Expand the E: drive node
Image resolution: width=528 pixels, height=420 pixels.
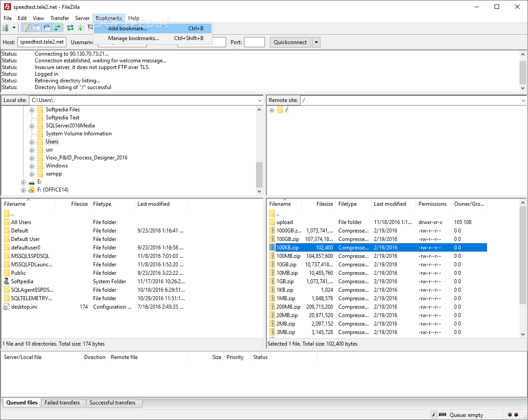[x=23, y=182]
